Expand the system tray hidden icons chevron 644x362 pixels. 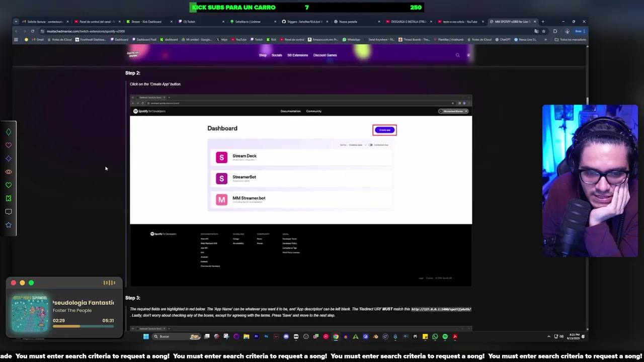click(x=549, y=336)
